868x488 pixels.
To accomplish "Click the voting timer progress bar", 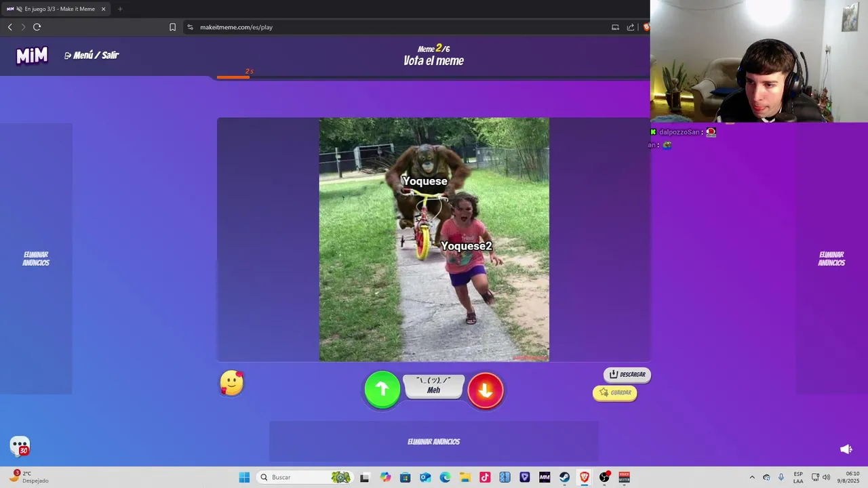I will point(433,77).
